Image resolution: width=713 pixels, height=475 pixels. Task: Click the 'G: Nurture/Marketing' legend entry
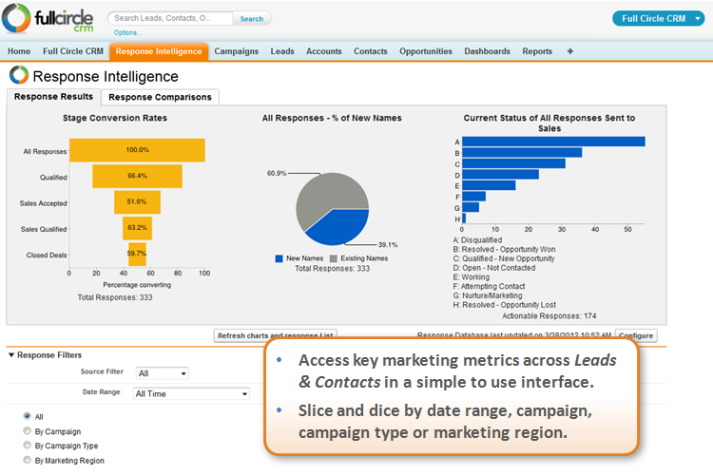click(x=487, y=295)
